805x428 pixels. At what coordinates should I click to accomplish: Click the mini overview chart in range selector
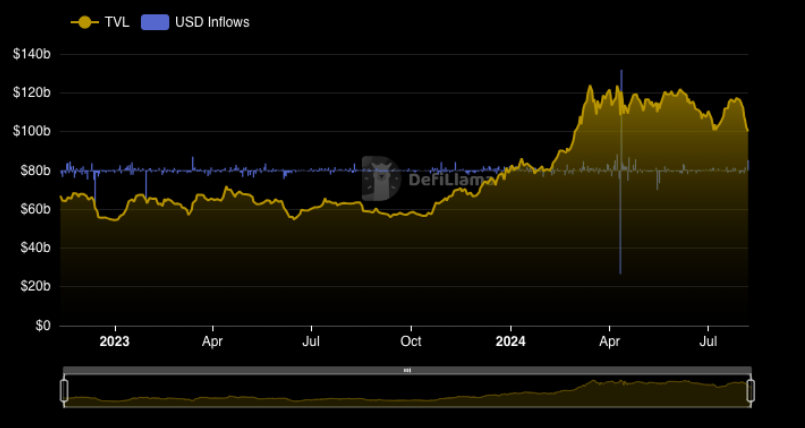(407, 392)
